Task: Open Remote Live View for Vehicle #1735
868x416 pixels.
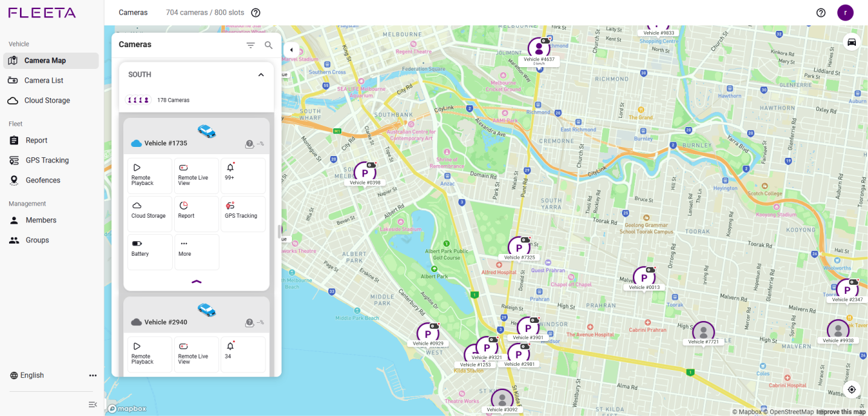Action: [196, 176]
